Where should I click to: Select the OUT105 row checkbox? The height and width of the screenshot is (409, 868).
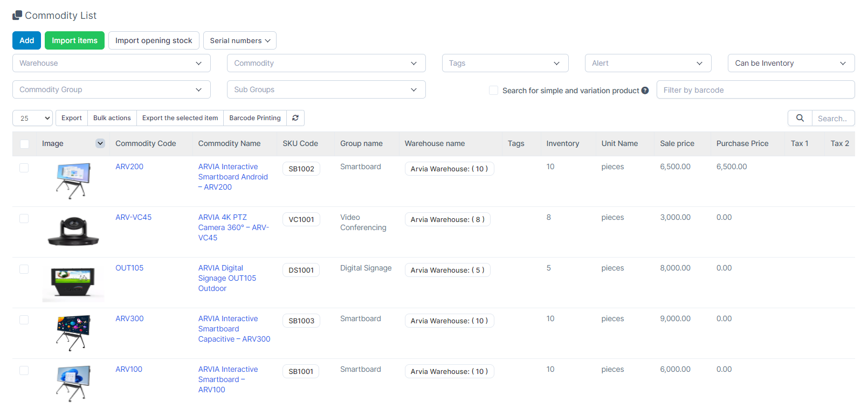point(24,269)
